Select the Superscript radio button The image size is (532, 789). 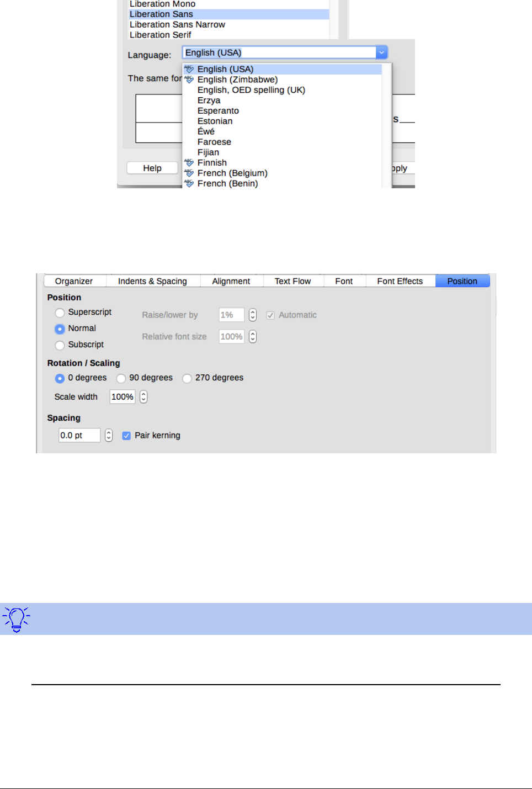click(60, 313)
